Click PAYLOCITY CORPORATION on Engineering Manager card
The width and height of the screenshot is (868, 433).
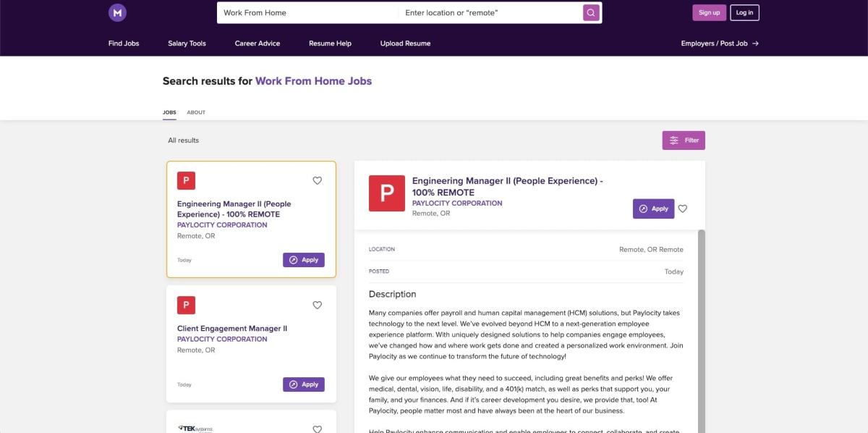click(x=222, y=224)
